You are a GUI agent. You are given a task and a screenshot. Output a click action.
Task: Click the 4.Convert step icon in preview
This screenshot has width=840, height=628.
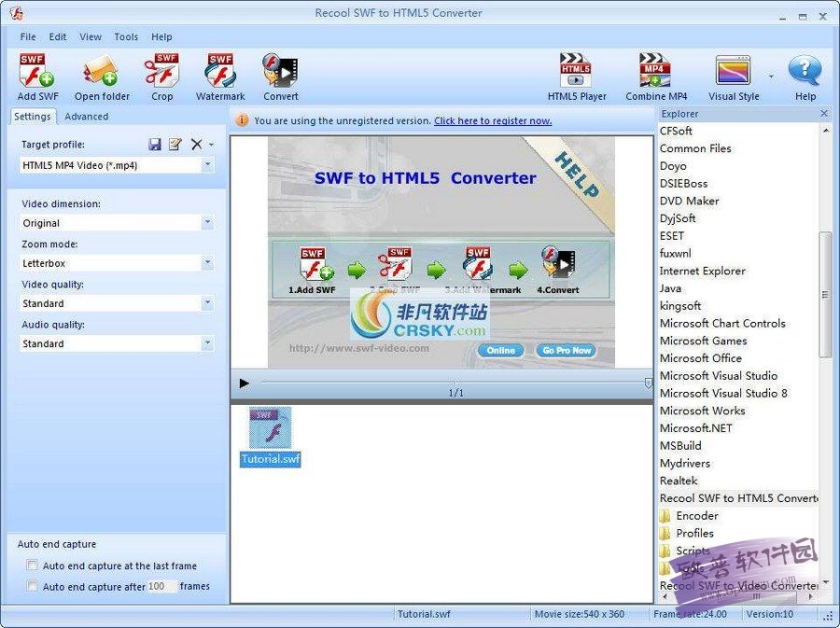tap(558, 263)
